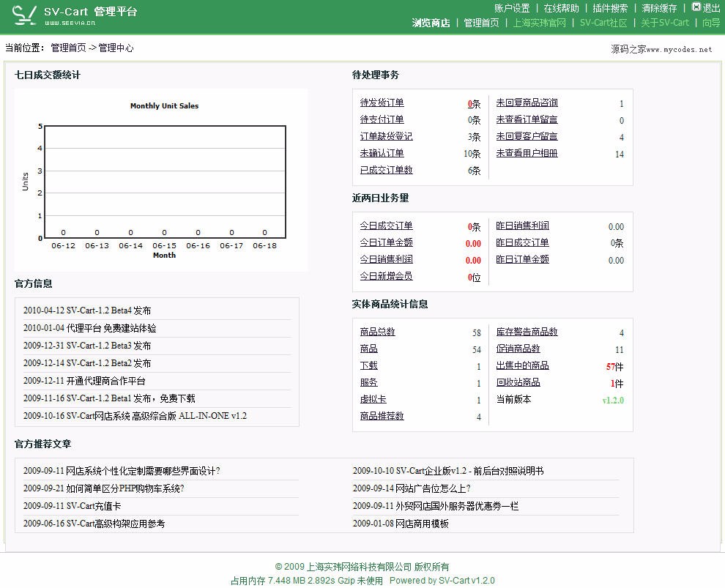Click the exit icon beside 退出

click(696, 7)
